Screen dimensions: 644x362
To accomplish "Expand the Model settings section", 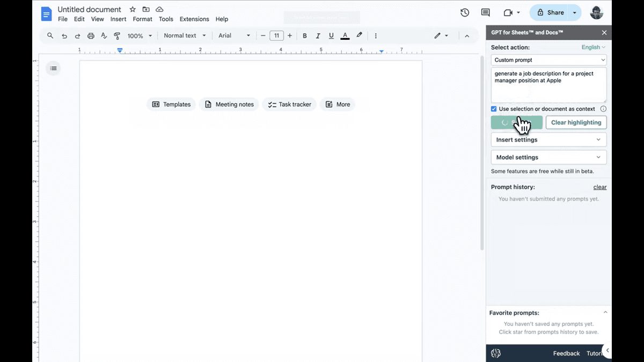I will click(548, 157).
